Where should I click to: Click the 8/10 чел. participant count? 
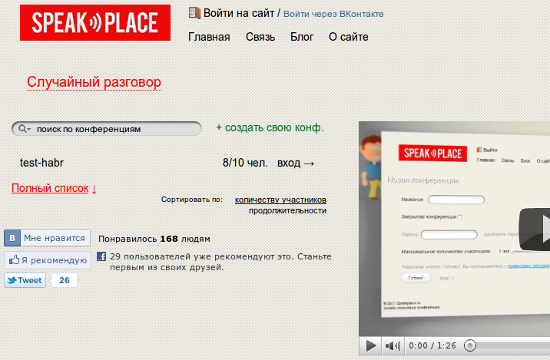tap(245, 163)
